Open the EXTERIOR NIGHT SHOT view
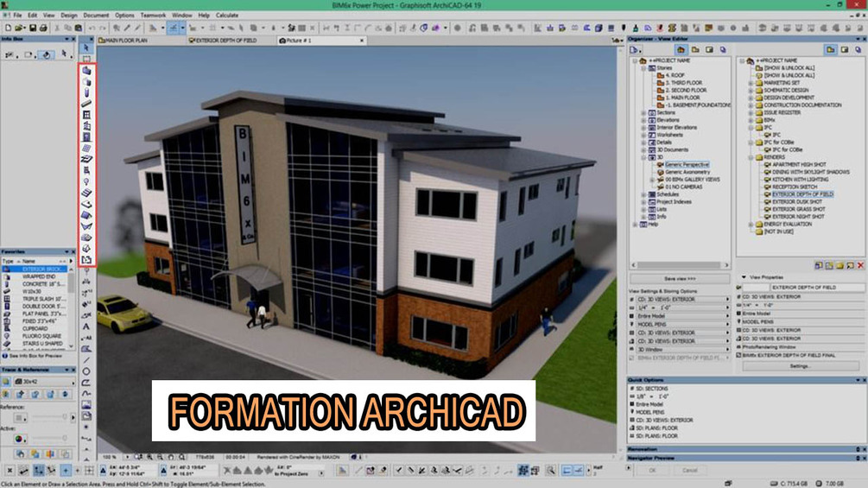 pyautogui.click(x=798, y=216)
